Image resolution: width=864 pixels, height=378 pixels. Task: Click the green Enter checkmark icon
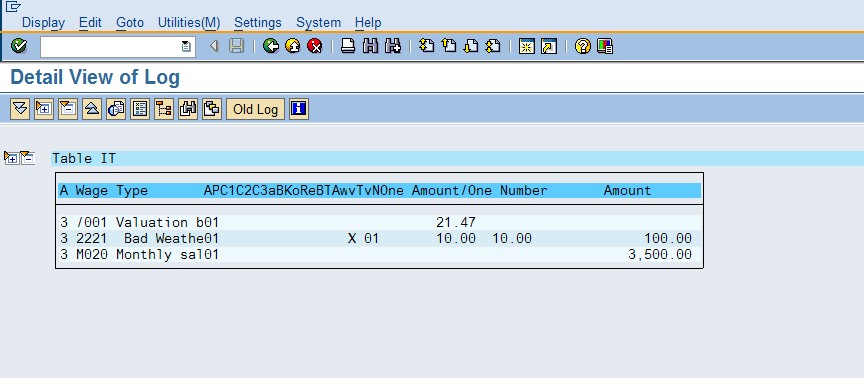(19, 46)
